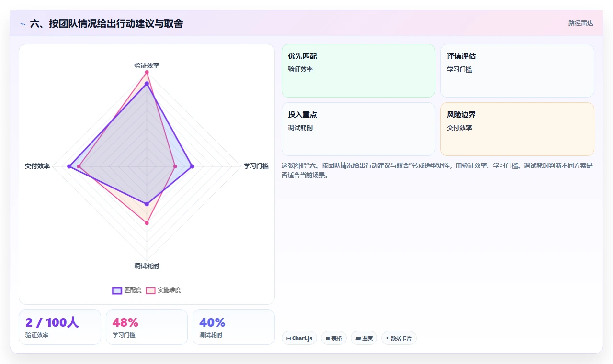The width and height of the screenshot is (613, 364).
Task: Open the 谨慎评估 card
Action: coord(517,71)
